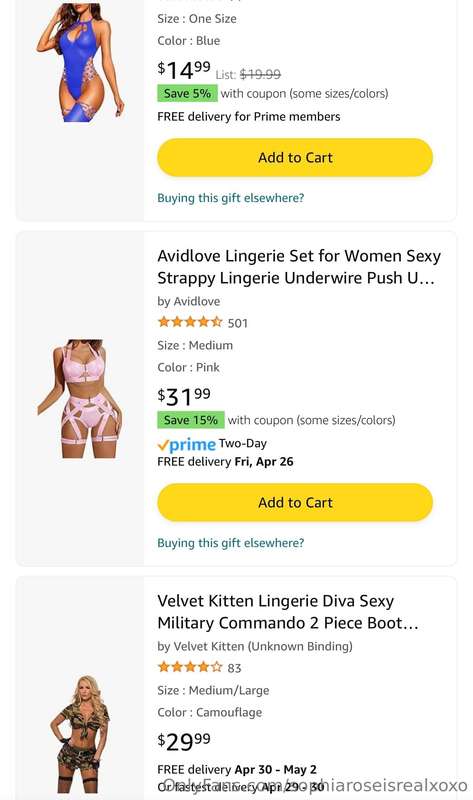Add the blue bodysuit to cart
The height and width of the screenshot is (800, 473).
pos(295,157)
